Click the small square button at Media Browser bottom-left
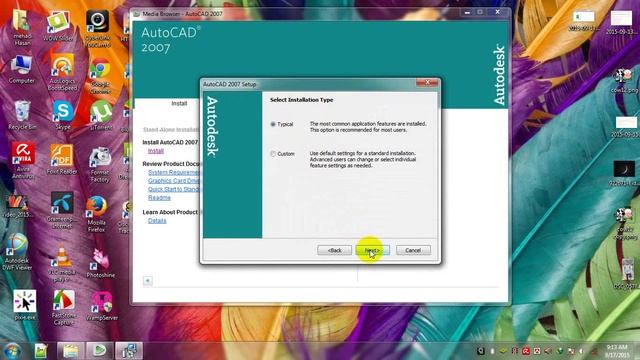Screen dimensions: 640x360 pyautogui.click(x=147, y=280)
